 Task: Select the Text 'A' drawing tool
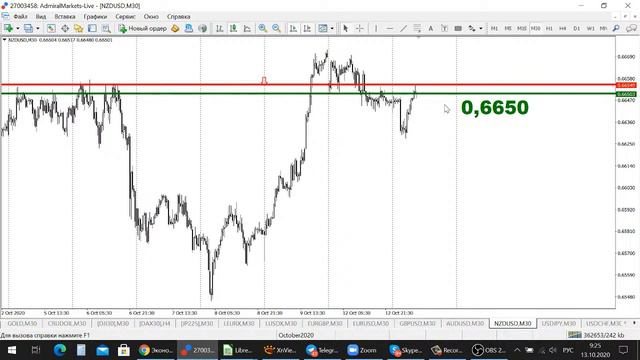coord(430,28)
